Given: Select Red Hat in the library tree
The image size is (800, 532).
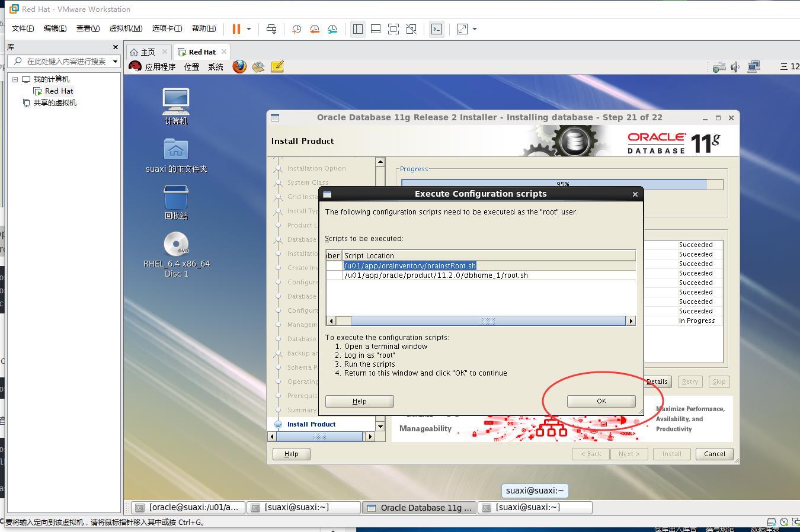Looking at the screenshot, I should tap(59, 91).
